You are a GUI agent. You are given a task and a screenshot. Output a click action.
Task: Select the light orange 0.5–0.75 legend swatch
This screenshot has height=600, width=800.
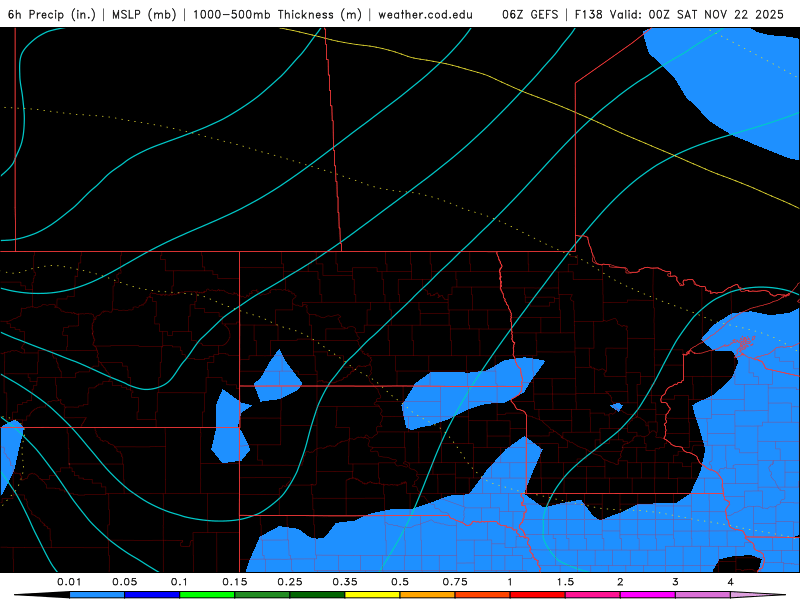[428, 595]
